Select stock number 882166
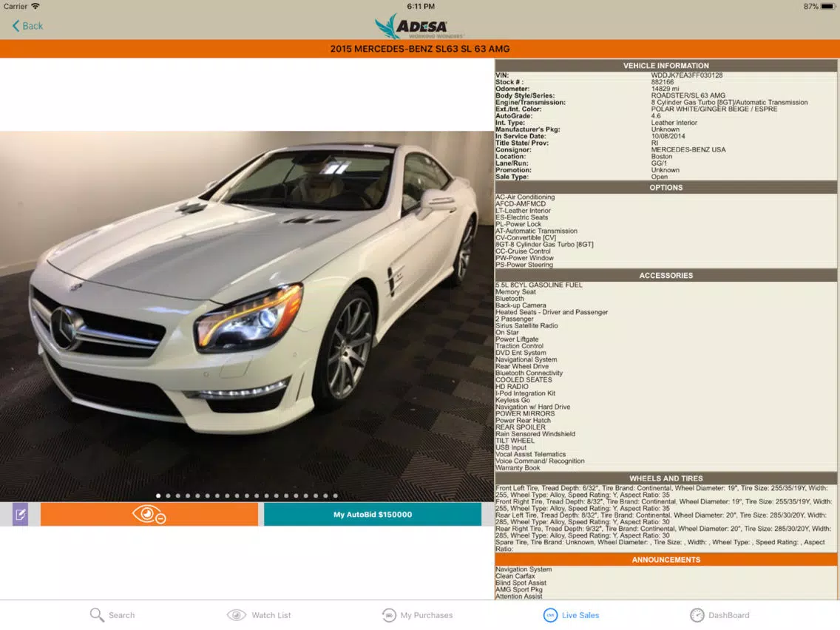Image resolution: width=840 pixels, height=630 pixels. click(663, 82)
